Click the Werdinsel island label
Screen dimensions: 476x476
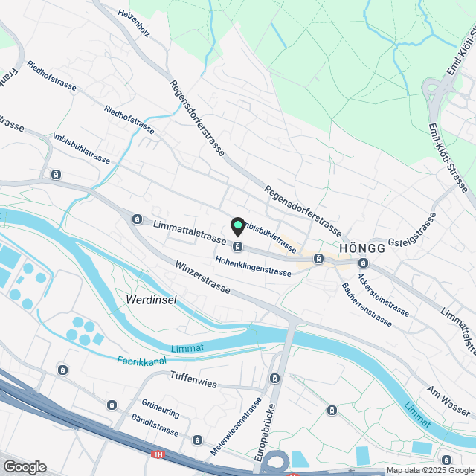click(x=151, y=300)
